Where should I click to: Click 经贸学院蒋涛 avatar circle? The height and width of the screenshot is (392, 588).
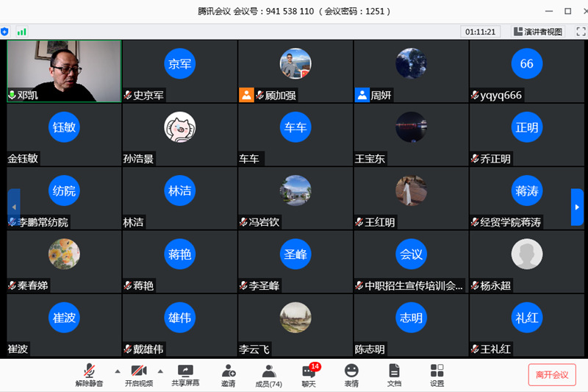[x=527, y=190]
